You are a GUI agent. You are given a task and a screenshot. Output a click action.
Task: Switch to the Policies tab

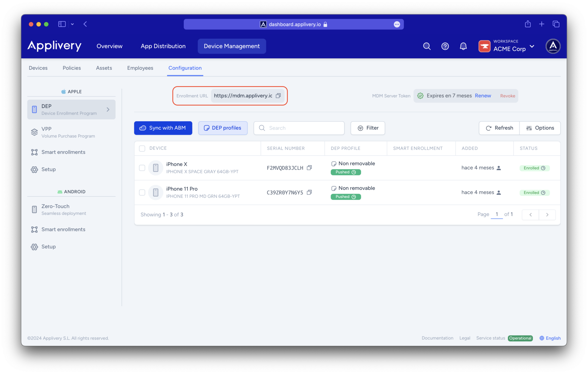pos(72,68)
